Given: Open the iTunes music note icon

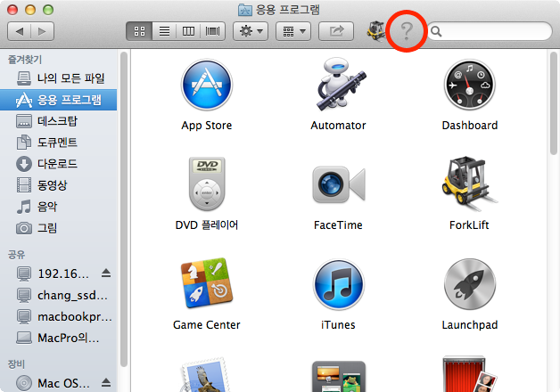Looking at the screenshot, I should tap(339, 284).
